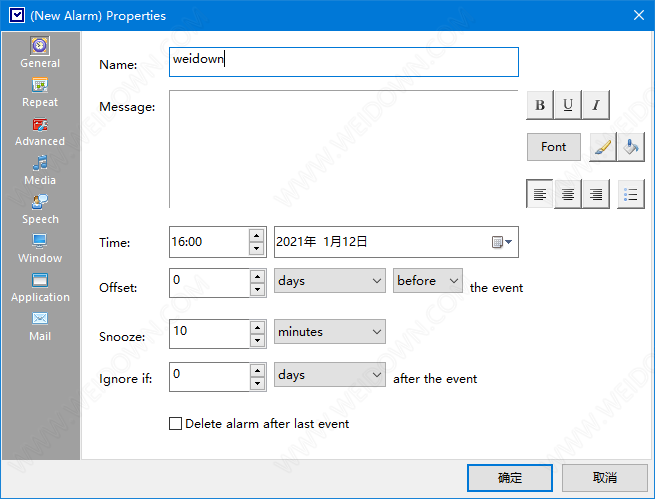Switch to the Mail tab label
This screenshot has height=499, width=655.
(x=40, y=336)
